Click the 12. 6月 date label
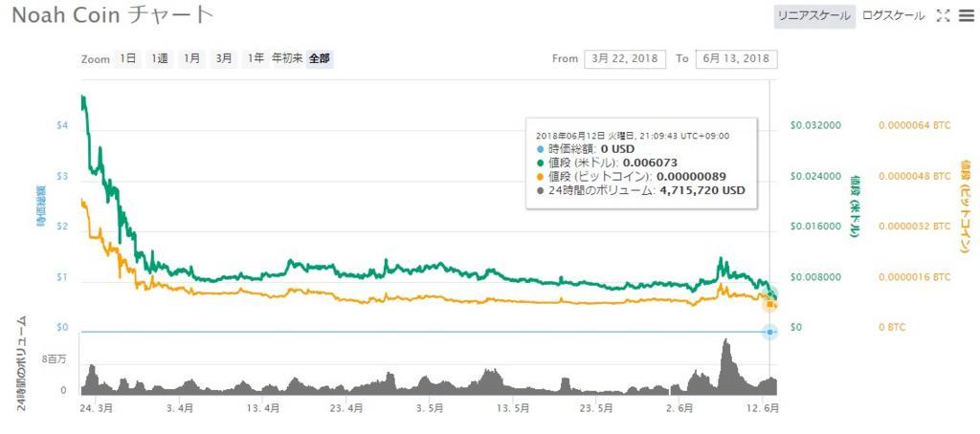 [x=763, y=408]
